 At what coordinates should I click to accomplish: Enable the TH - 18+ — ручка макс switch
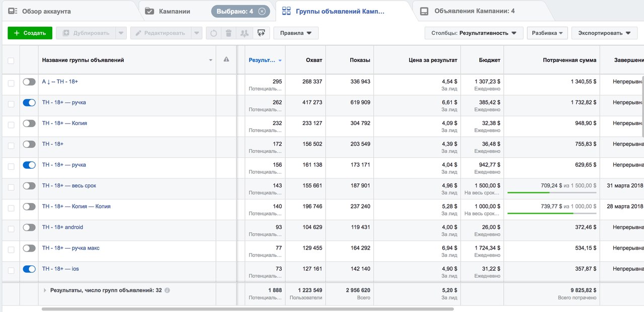point(29,248)
